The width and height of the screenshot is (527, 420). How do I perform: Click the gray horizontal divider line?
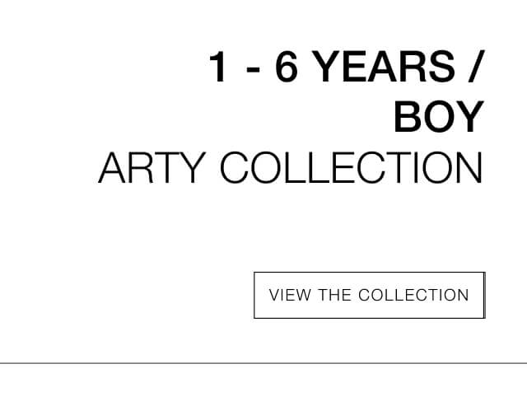[x=263, y=363]
